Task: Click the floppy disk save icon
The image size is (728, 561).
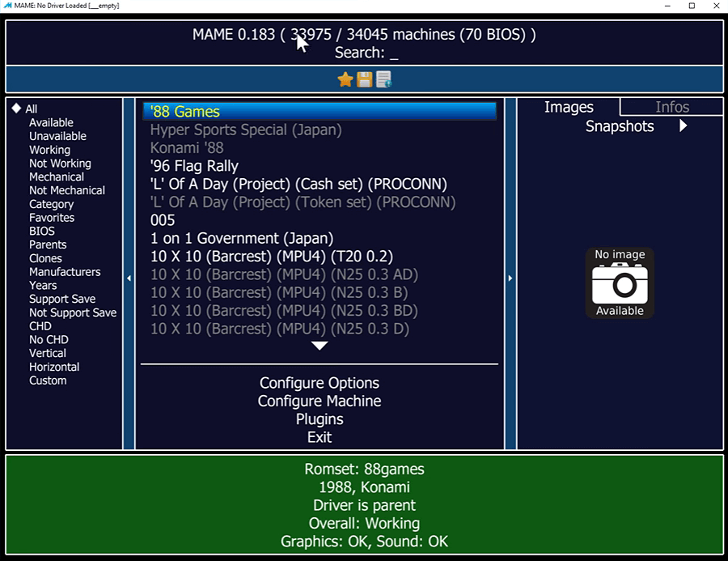Action: 365,79
